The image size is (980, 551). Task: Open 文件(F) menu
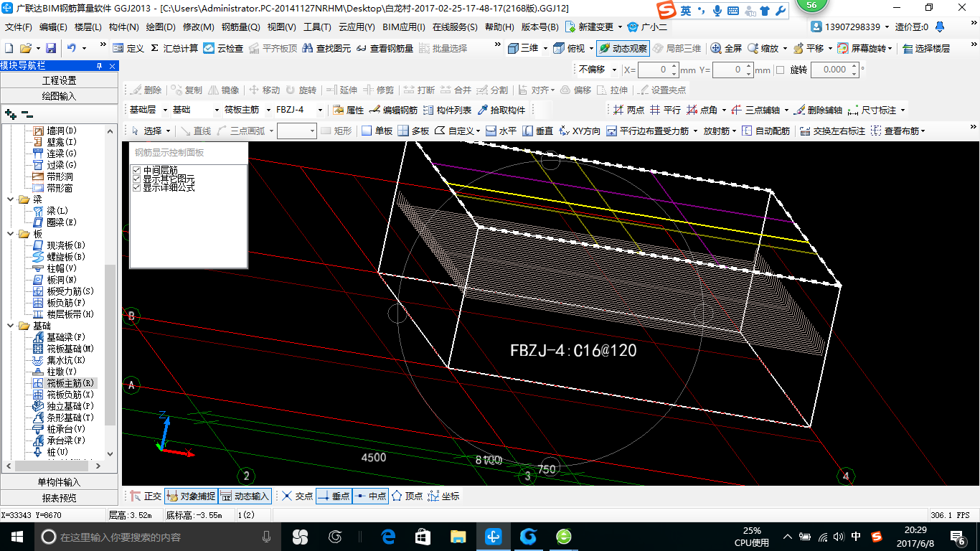tap(19, 27)
